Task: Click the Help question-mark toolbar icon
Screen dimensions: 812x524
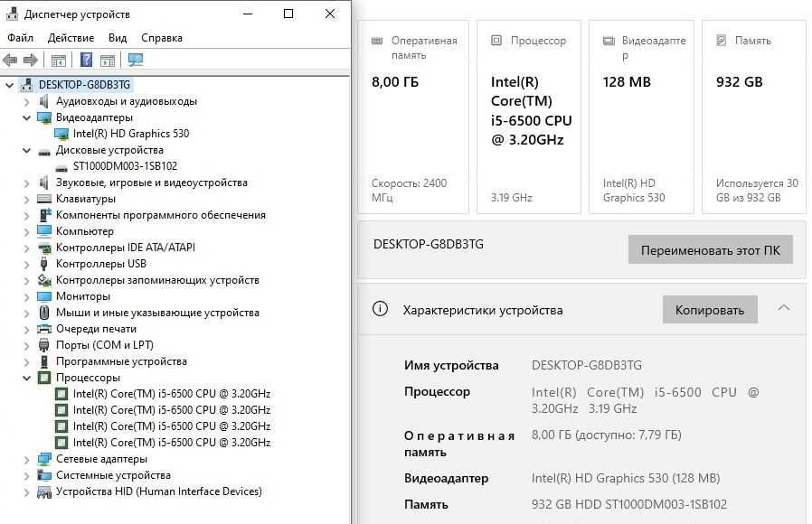Action: click(x=86, y=60)
